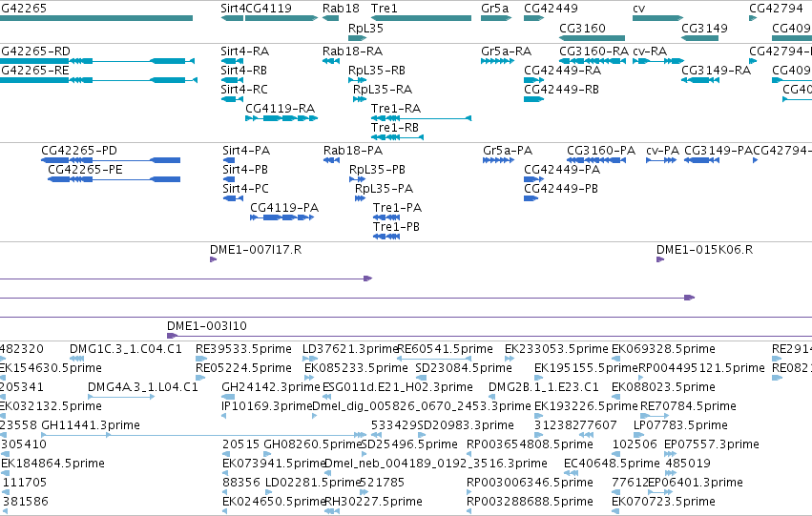Select transcript CG42449-RA
This screenshot has width=812, height=516.
click(x=534, y=80)
